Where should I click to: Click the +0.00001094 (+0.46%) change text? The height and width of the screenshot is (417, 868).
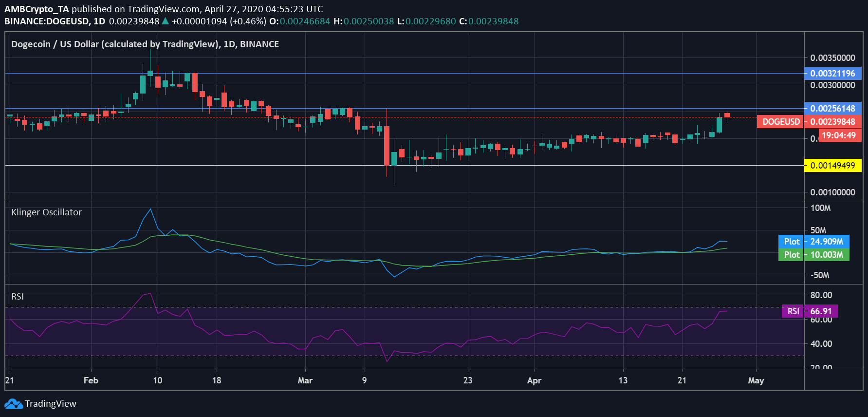pyautogui.click(x=219, y=21)
